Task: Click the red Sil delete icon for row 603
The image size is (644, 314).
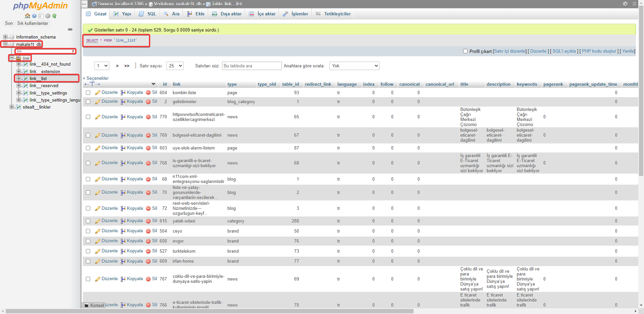Action: click(148, 148)
